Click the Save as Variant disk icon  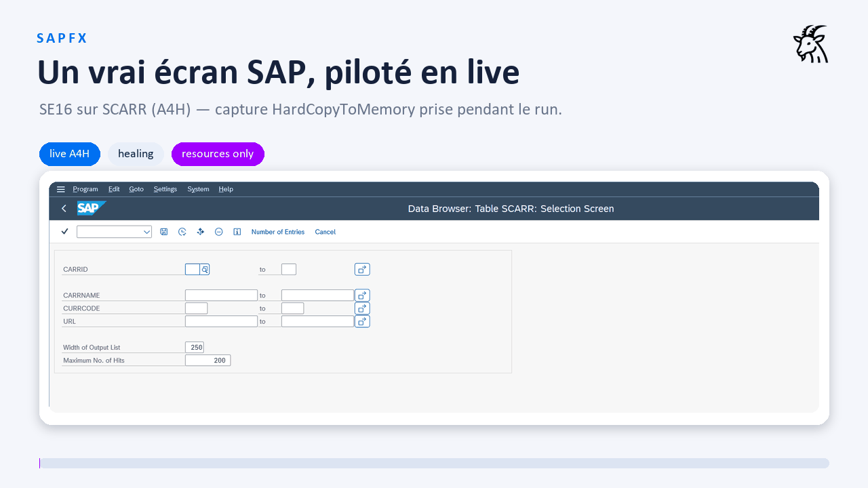(164, 232)
